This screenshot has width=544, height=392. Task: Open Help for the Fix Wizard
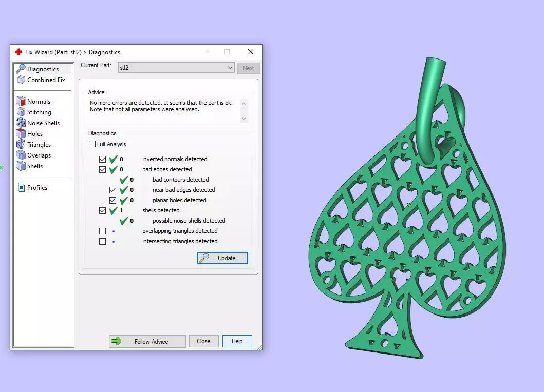click(237, 341)
